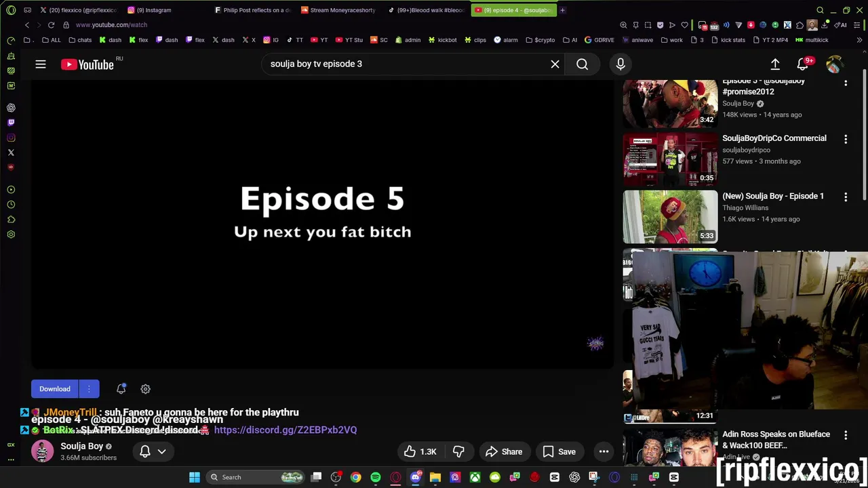Open the multikick bookmark
The image size is (868, 488).
[811, 40]
